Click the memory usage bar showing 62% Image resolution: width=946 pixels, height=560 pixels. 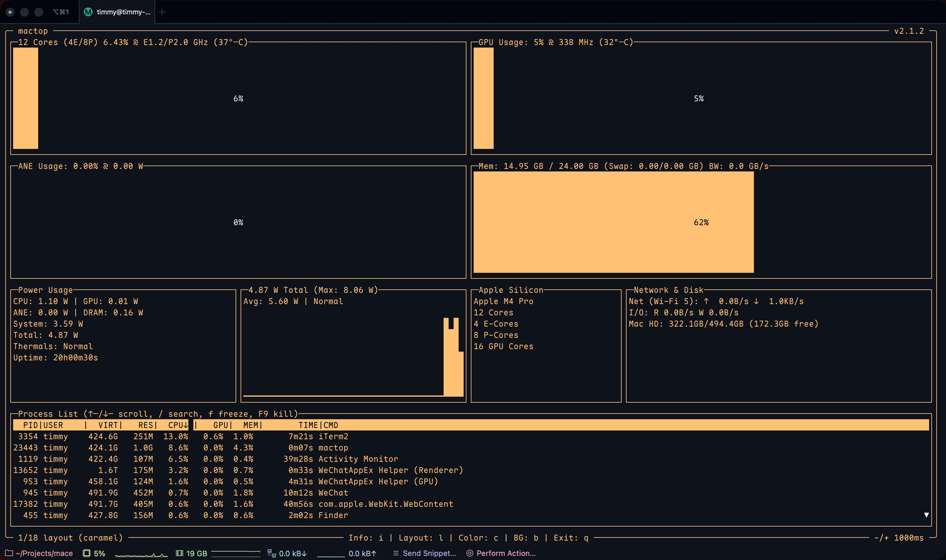point(613,222)
